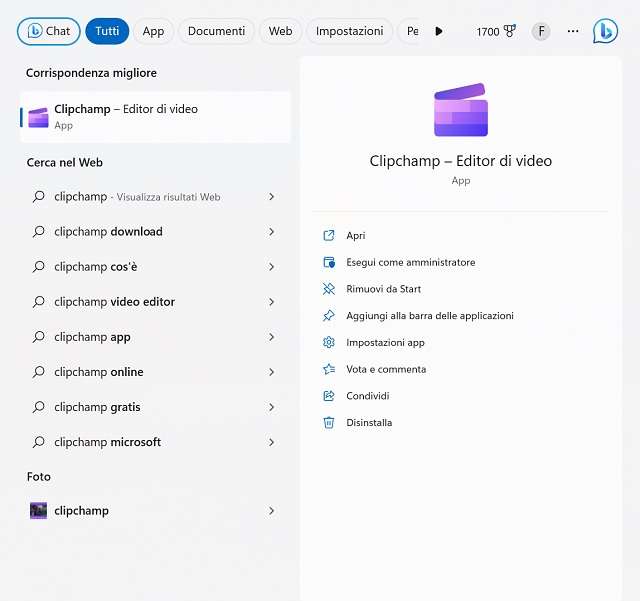Screen dimensions: 640x601
Task: Open the three-dots more options menu
Action: 573,31
